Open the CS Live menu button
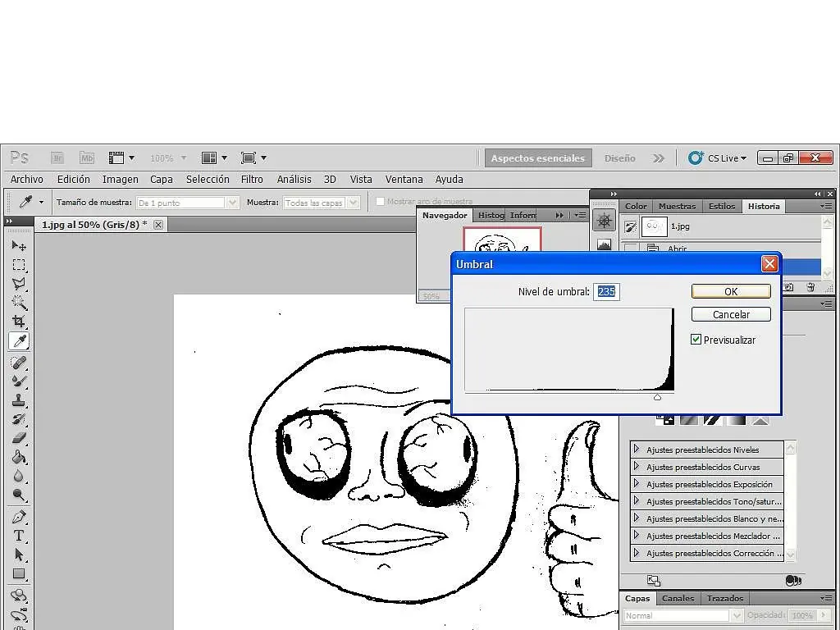This screenshot has width=840, height=630. coord(718,158)
